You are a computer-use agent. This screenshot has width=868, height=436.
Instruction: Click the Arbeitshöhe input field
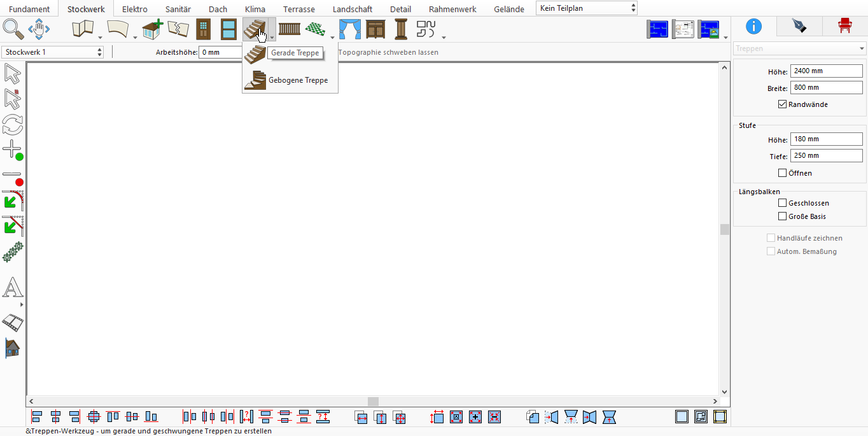pyautogui.click(x=220, y=52)
